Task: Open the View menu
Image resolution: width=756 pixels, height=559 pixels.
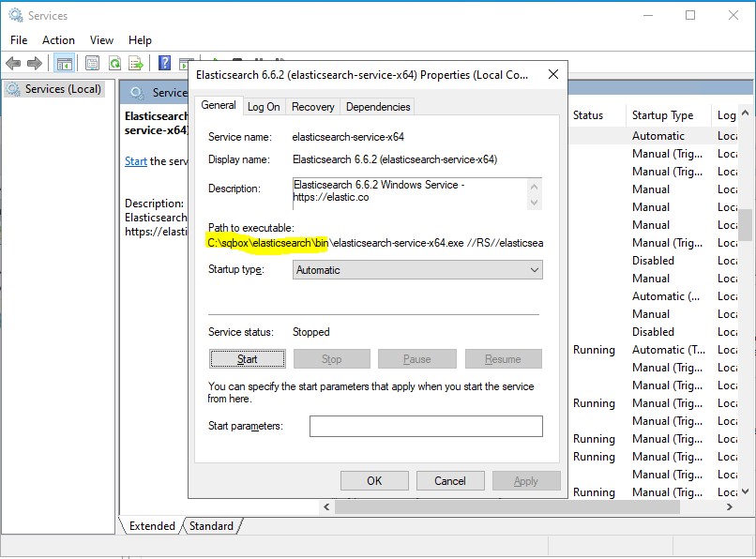Action: click(x=101, y=40)
